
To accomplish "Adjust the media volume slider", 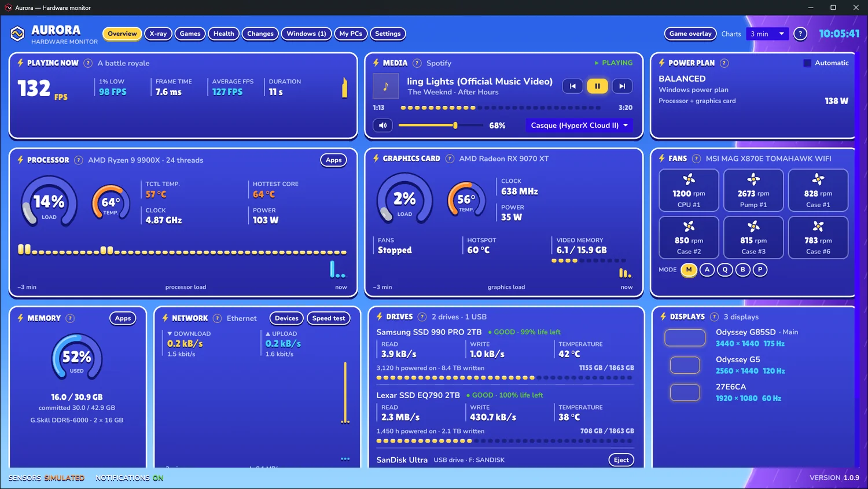I will point(440,125).
